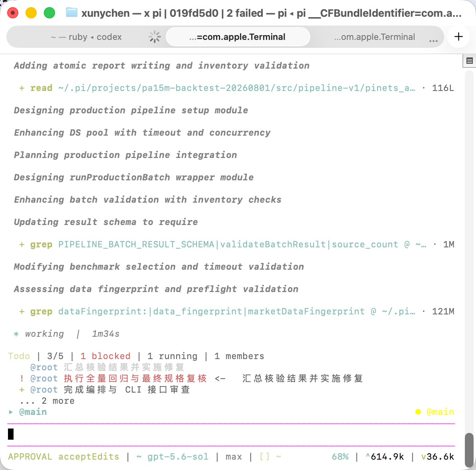Click "... 2 more" todo items

(x=47, y=401)
